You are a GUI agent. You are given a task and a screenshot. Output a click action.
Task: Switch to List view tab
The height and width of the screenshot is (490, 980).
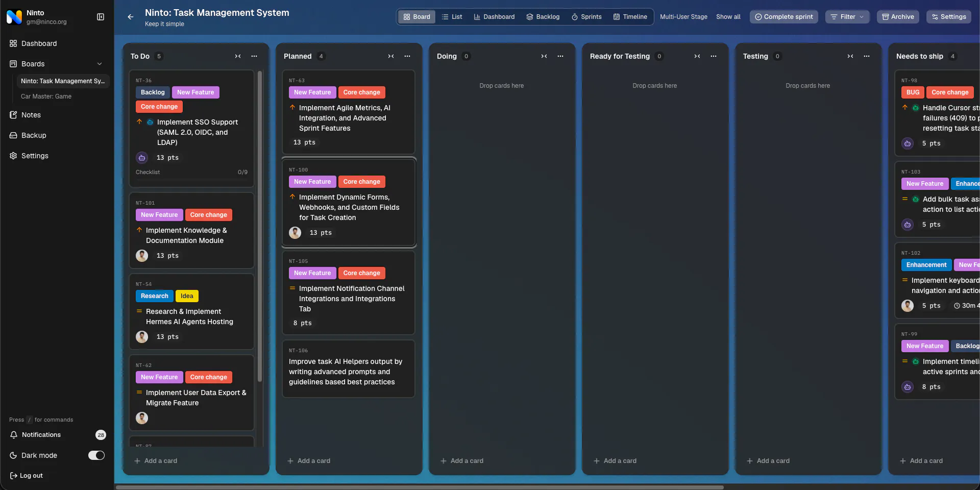[452, 17]
